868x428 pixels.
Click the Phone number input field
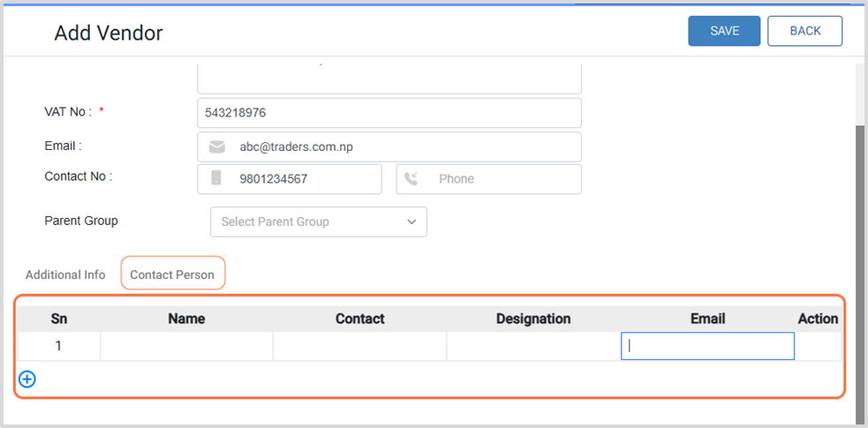pos(503,179)
